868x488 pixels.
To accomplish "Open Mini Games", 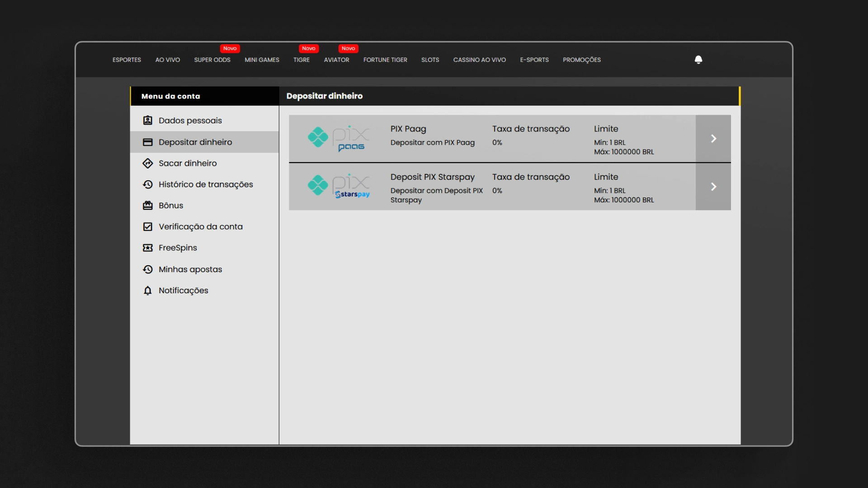I will click(262, 60).
